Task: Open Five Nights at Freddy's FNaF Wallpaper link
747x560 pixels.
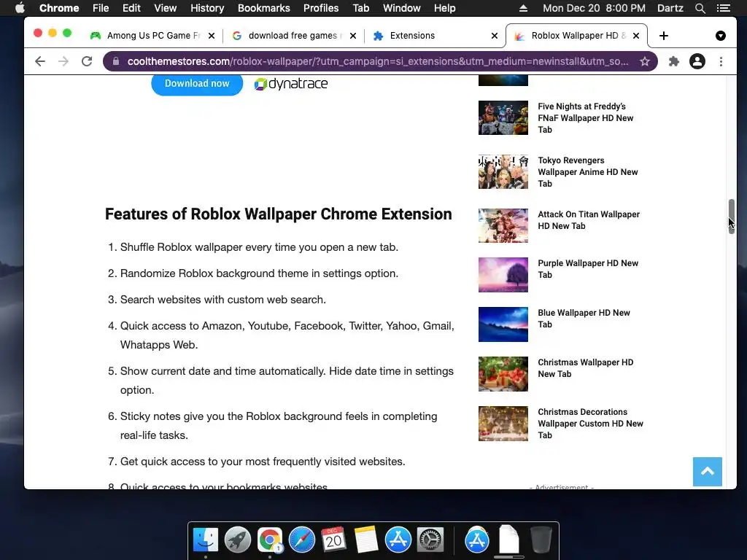Action: (586, 118)
